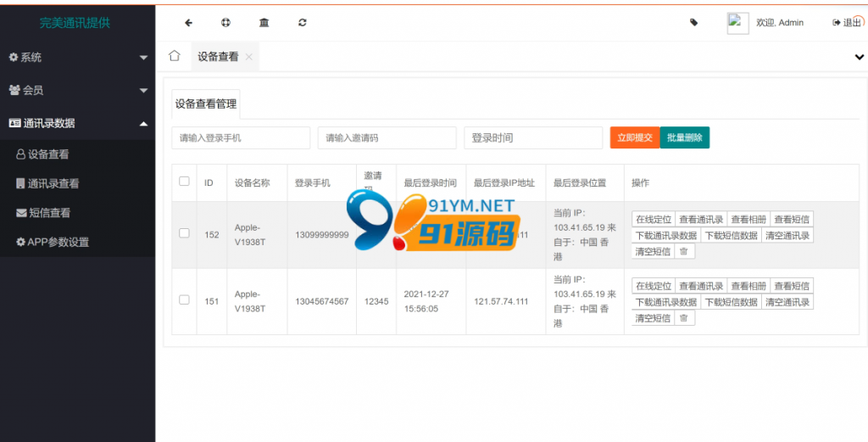Viewport: 868px width, 442px height.
Task: Click 查看相册 for row 152
Action: [x=748, y=220]
